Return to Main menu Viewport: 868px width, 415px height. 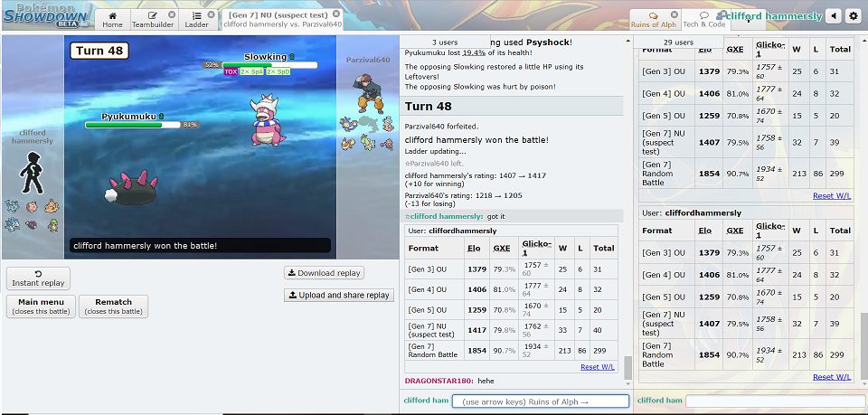tap(41, 307)
